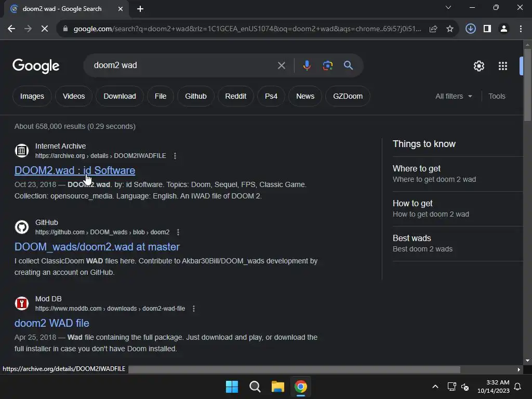Select the File filter chip
Screen dimensions: 532x399
[x=161, y=96]
